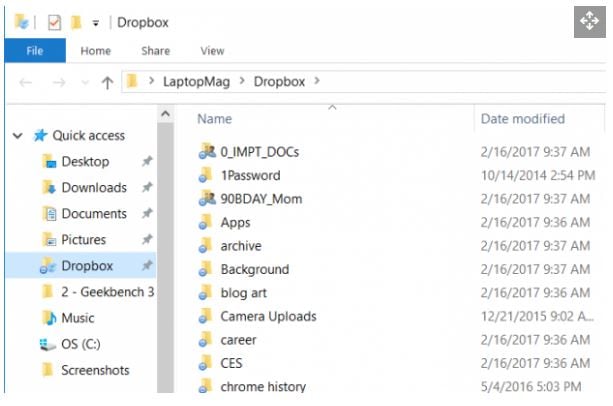Switch to the Share ribbon tab
The width and height of the screenshot is (613, 406).
(156, 51)
